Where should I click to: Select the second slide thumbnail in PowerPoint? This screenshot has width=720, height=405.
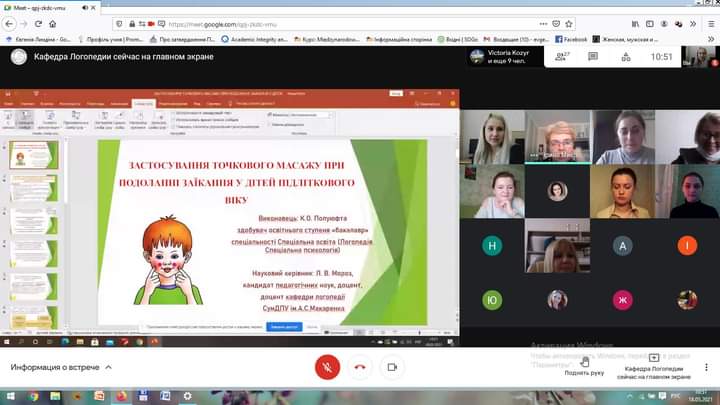click(34, 188)
